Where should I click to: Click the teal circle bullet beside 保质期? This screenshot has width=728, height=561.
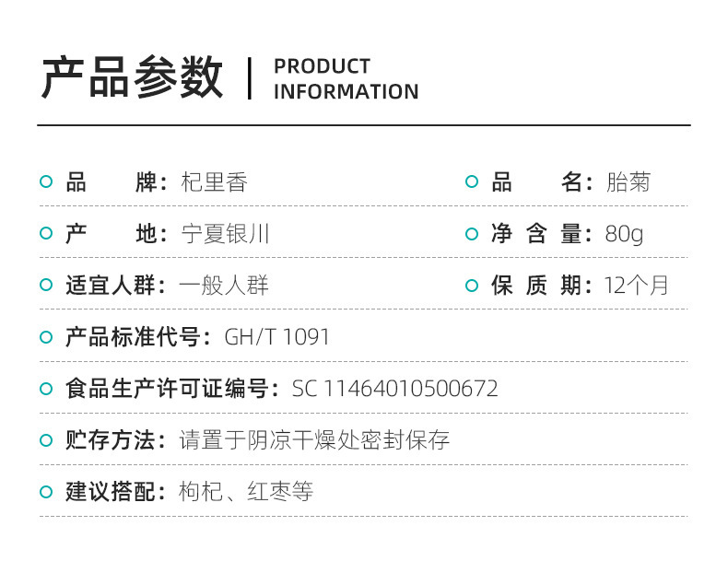point(472,285)
